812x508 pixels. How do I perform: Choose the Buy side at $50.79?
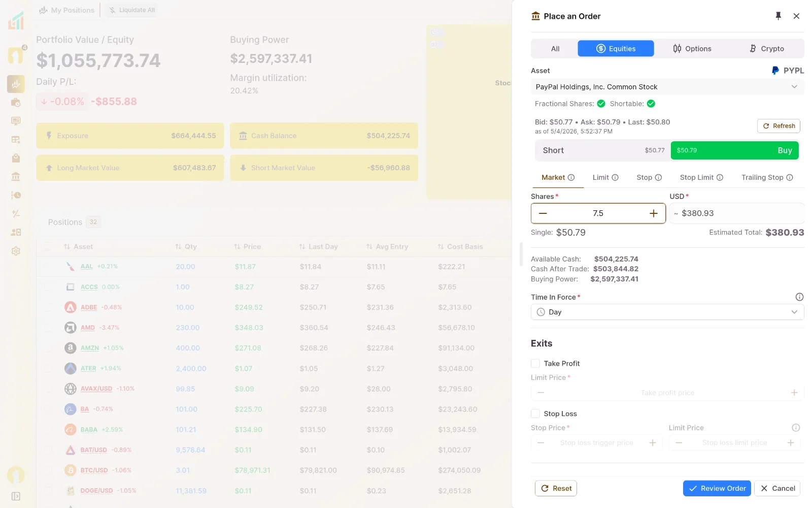click(734, 150)
